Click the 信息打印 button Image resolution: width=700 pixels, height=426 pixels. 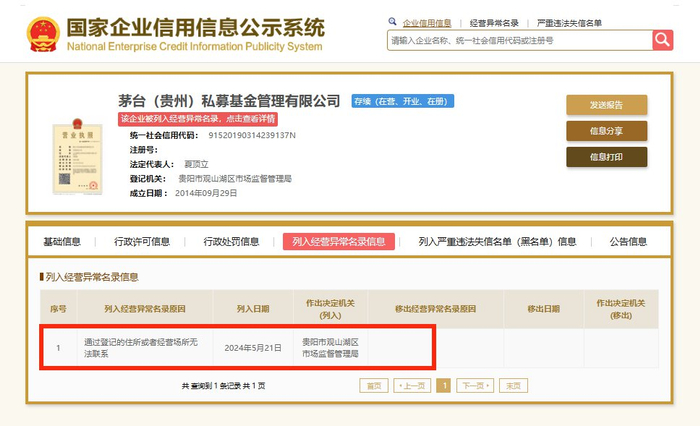606,157
